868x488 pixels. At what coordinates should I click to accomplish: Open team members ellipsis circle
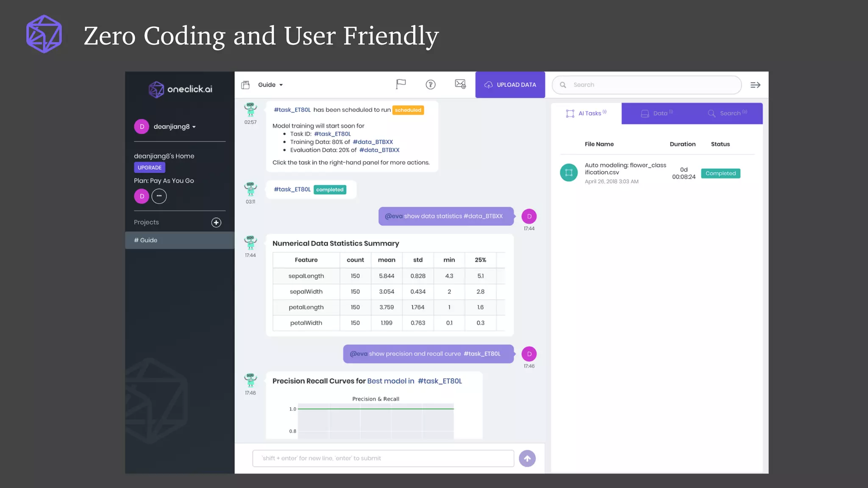point(159,196)
